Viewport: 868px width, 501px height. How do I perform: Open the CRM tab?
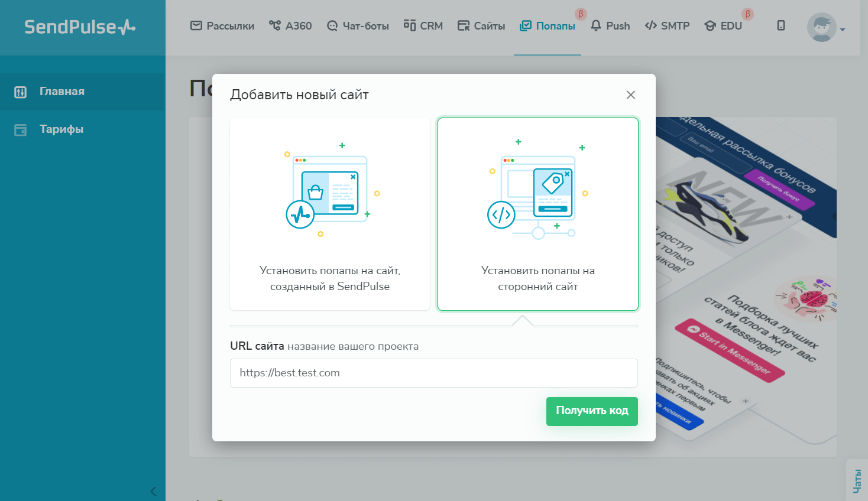click(x=423, y=26)
